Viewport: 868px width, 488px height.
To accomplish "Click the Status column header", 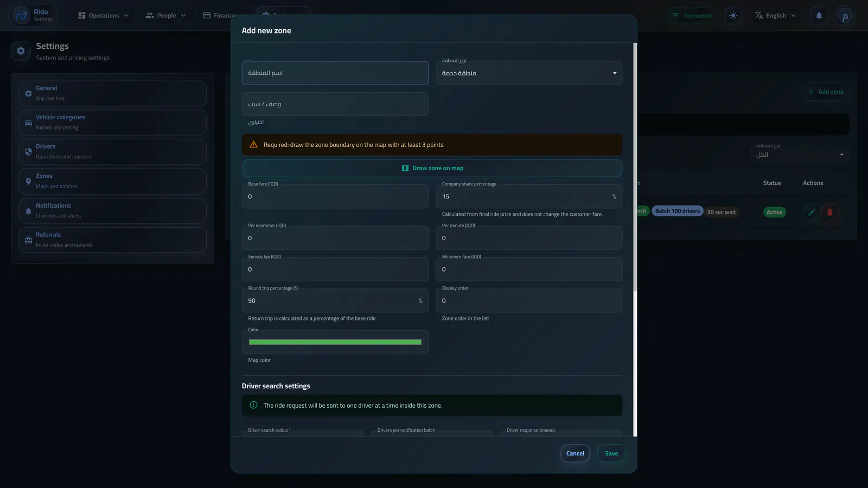I will [x=772, y=183].
